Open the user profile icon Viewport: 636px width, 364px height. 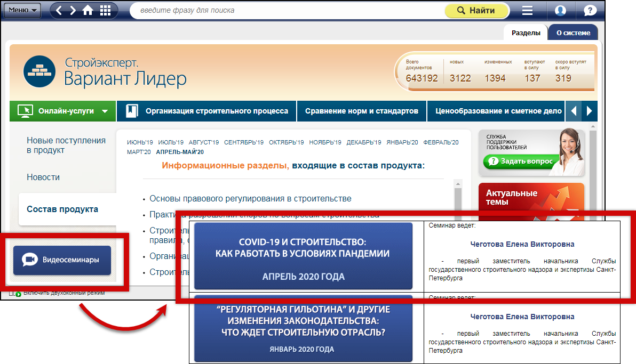[561, 11]
